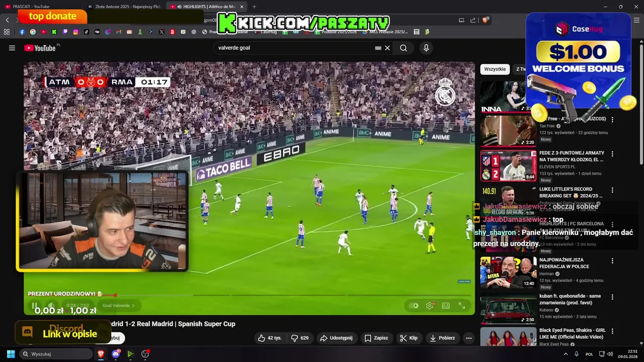Create a clip with Klip button

click(409, 338)
